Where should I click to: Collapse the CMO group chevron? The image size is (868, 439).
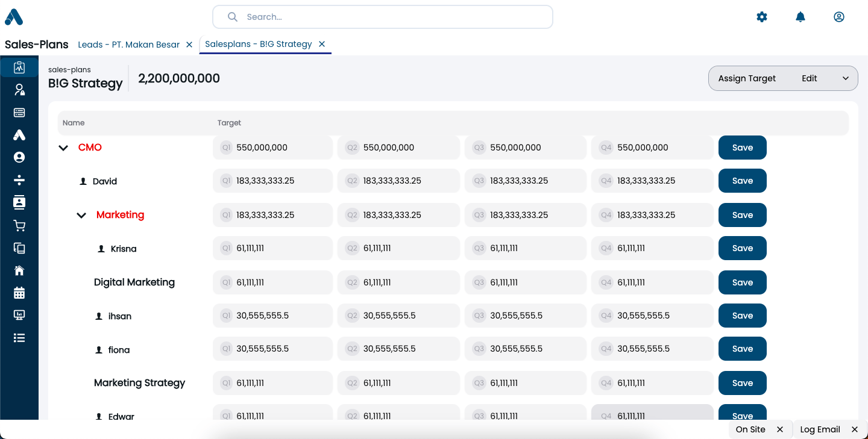63,148
